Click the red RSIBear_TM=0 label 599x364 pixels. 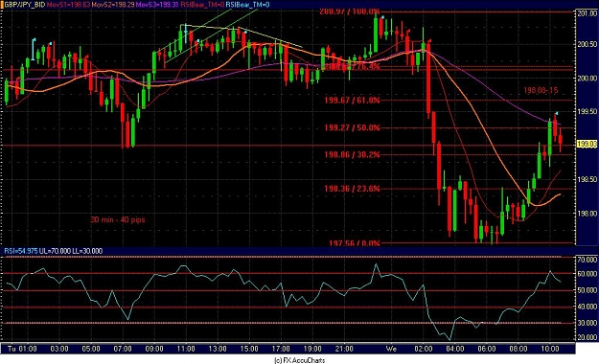pyautogui.click(x=202, y=5)
